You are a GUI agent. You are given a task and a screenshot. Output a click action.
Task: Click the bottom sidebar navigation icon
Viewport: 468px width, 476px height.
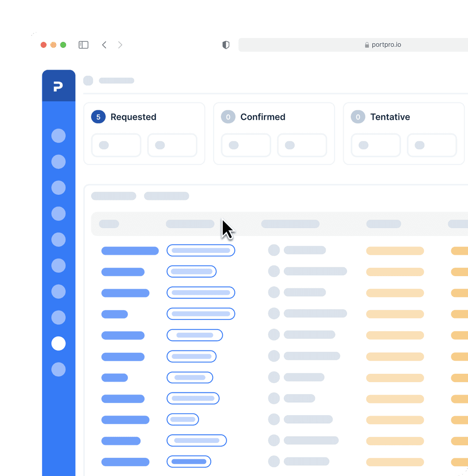tap(58, 370)
